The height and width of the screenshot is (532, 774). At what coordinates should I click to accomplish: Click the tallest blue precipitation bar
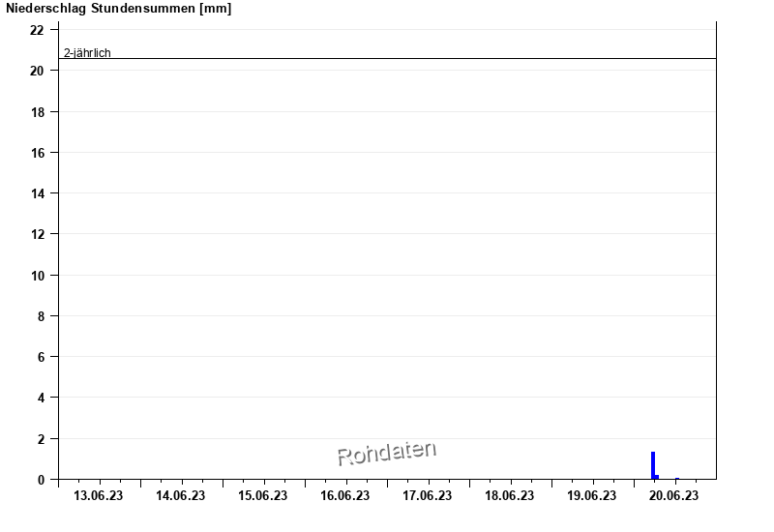pyautogui.click(x=653, y=465)
